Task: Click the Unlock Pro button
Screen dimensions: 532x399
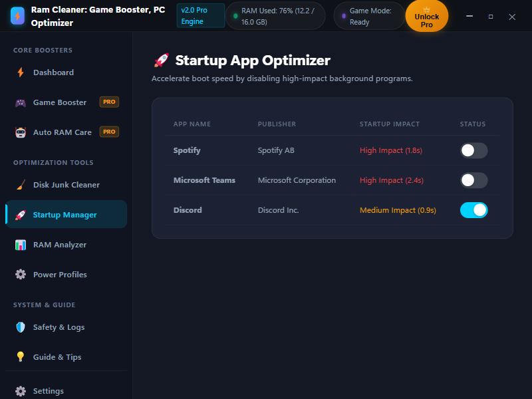Action: [x=427, y=16]
